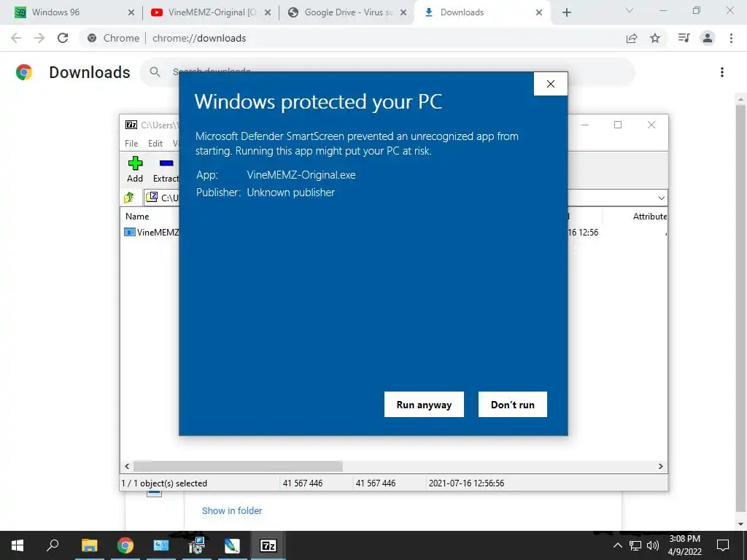Screen dimensions: 747x560
Task: Click the 7-Zip horizontal scrollbar thumb
Action: tap(238, 466)
